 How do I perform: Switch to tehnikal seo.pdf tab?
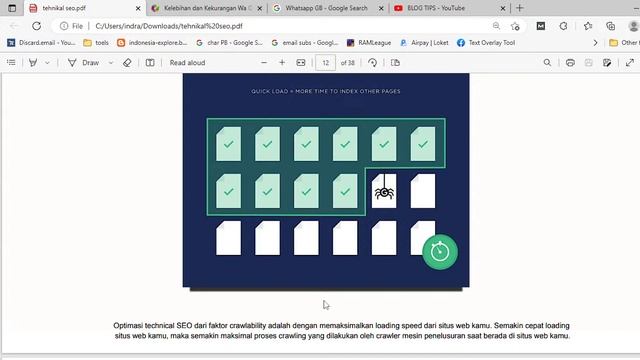pos(84,8)
